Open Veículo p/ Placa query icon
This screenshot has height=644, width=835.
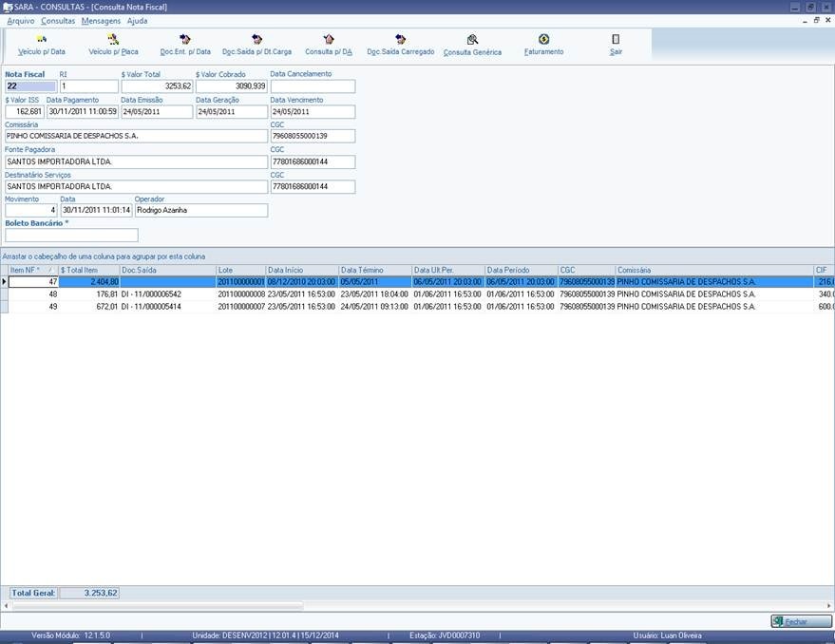point(113,39)
